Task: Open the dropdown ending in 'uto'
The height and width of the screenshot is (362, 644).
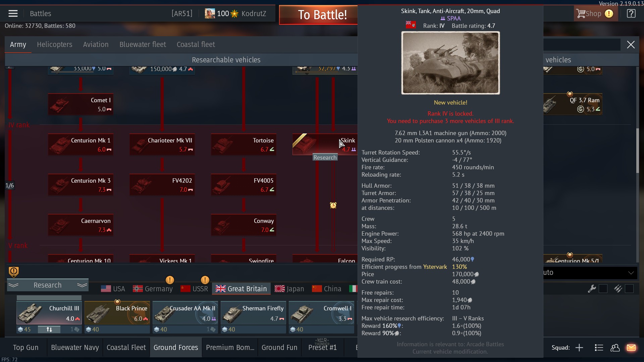Action: pyautogui.click(x=589, y=273)
